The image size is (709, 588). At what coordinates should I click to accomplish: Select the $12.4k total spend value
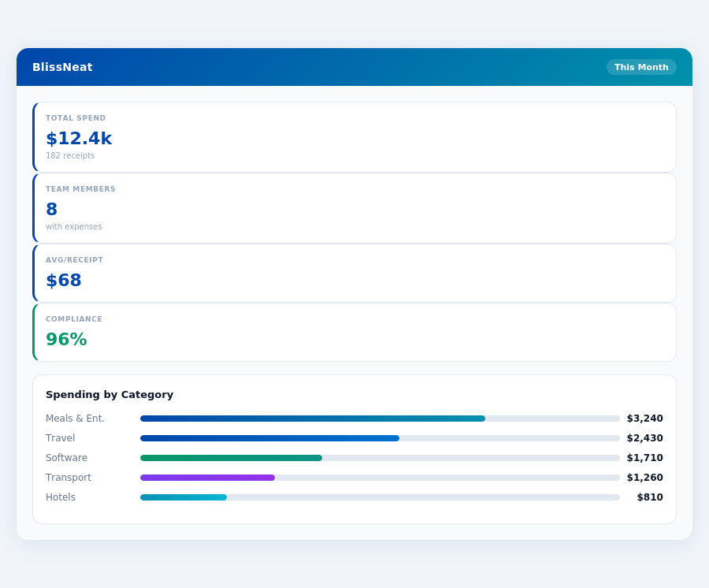(x=78, y=138)
